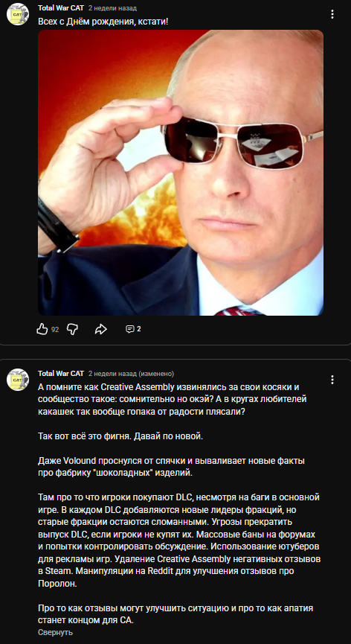Visit Total War CAT channel from first post name
This screenshot has width=351, height=644.
pos(61,8)
